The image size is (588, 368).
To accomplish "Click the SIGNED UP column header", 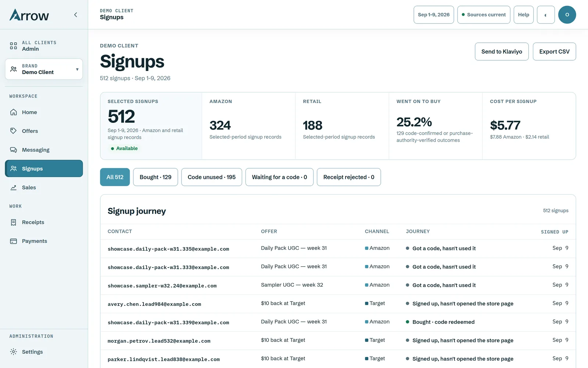I will click(x=555, y=232).
